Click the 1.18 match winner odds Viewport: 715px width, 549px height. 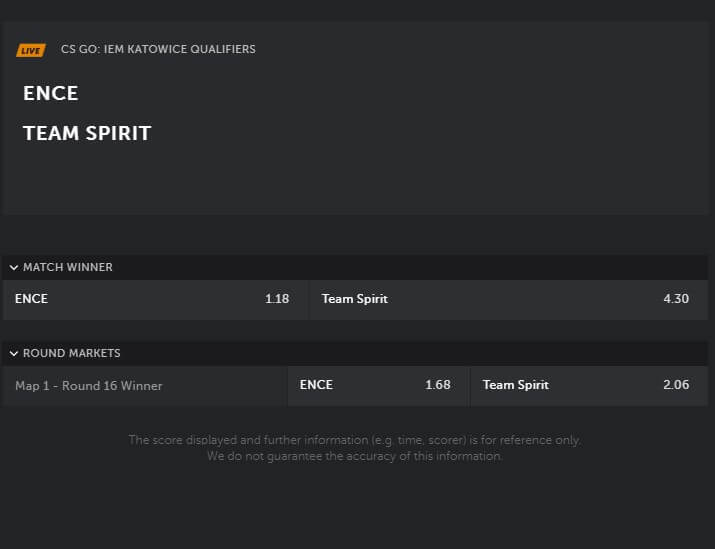[277, 299]
